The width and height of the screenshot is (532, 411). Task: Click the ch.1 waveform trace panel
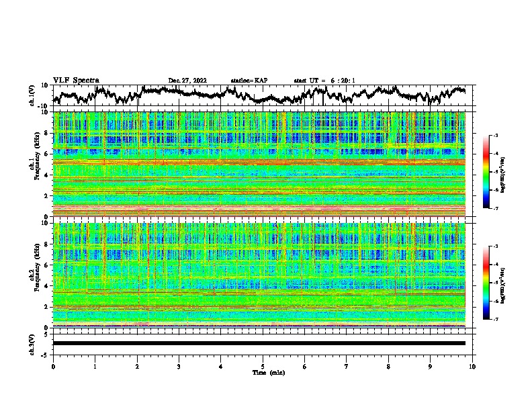tap(263, 95)
